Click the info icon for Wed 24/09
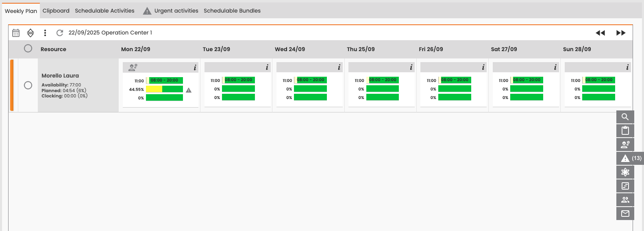 pyautogui.click(x=339, y=67)
